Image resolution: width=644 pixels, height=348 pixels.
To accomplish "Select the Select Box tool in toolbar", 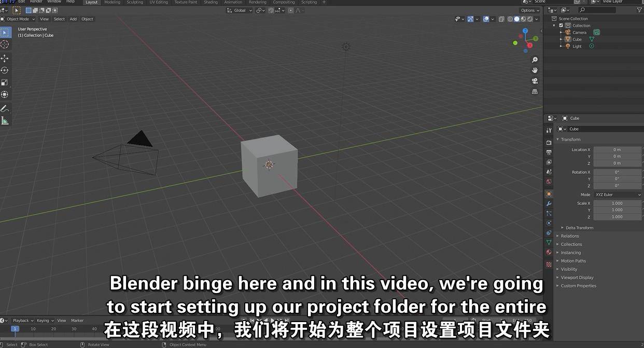I will 5,33.
